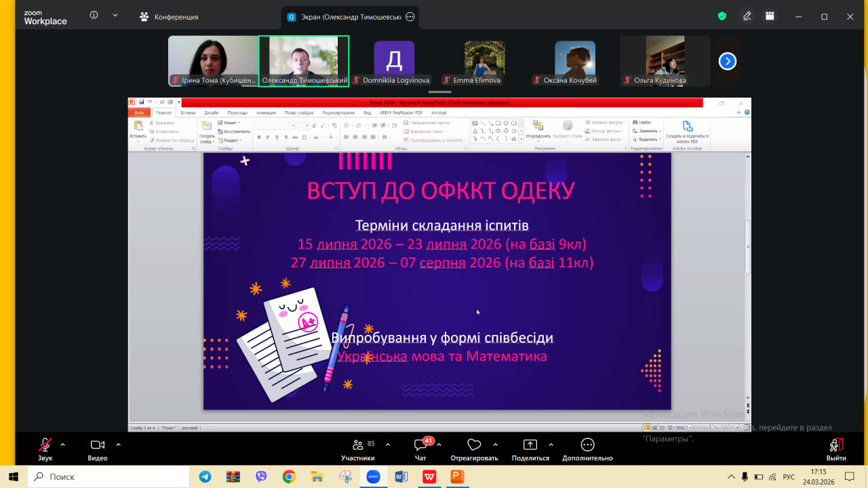Expand the arrow next to Участники
This screenshot has height=488, width=868.
click(x=388, y=445)
